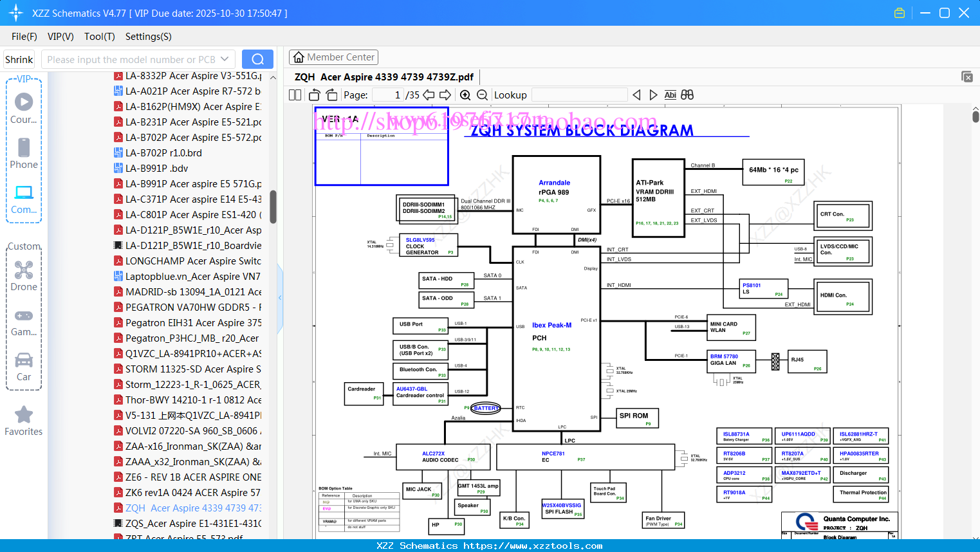Switch to the ZQH Acer Aspire 4339 4739 4739Z.pdf tab
Viewport: 980px width, 552px height.
[384, 77]
